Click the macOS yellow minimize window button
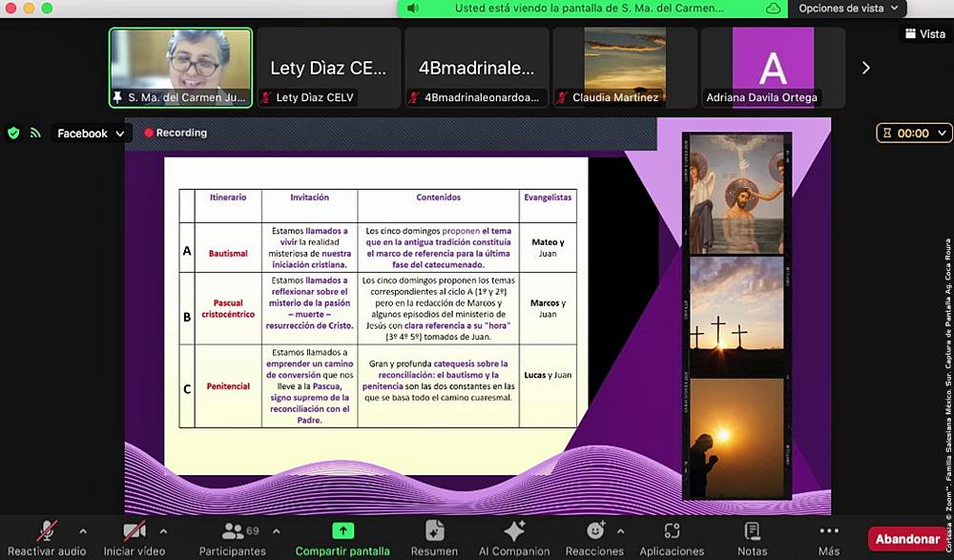This screenshot has height=560, width=954. [x=29, y=8]
